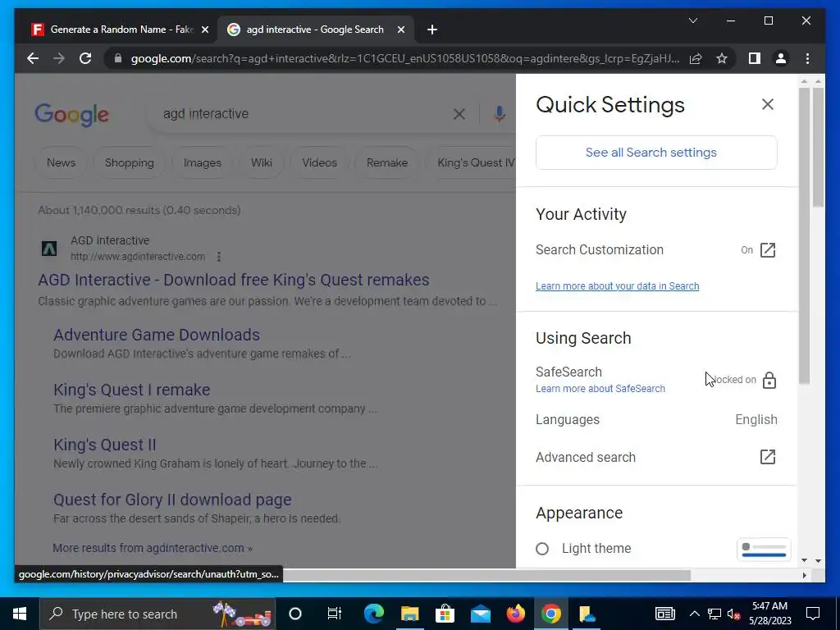
Task: Open Advanced search external link icon
Action: 767,457
